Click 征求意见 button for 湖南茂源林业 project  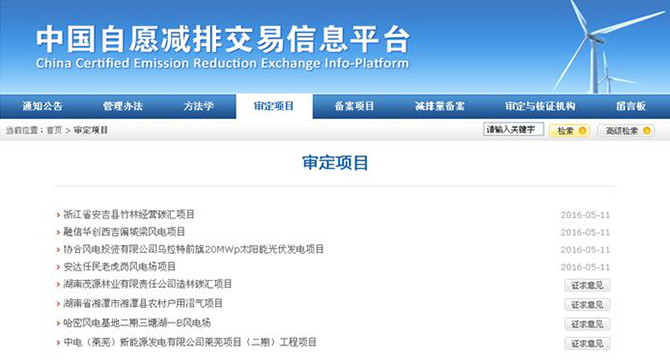[x=587, y=285]
